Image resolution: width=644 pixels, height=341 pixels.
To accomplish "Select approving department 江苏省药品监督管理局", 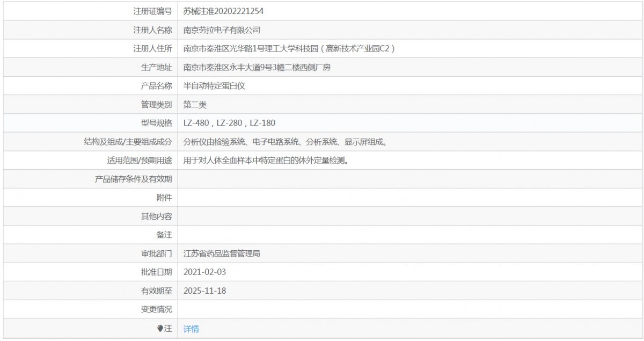I will 222,253.
